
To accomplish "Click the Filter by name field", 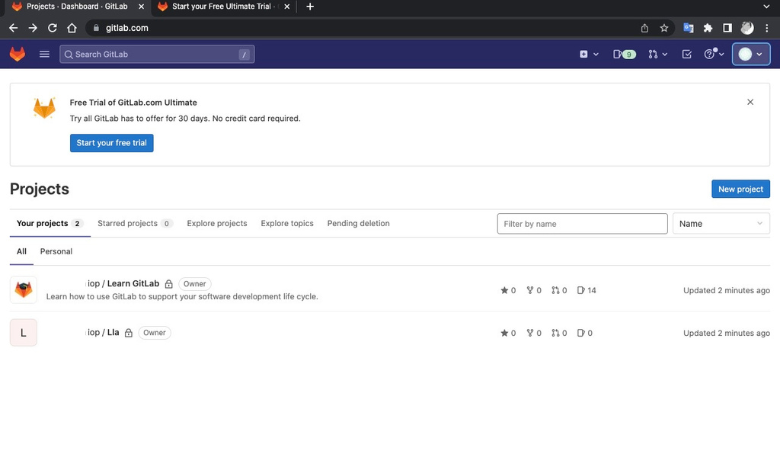I will 582,224.
